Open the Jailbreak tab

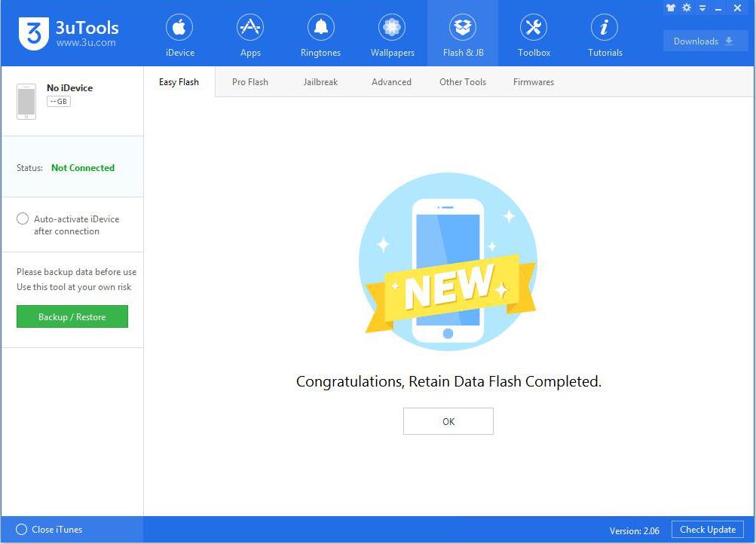pyautogui.click(x=320, y=81)
